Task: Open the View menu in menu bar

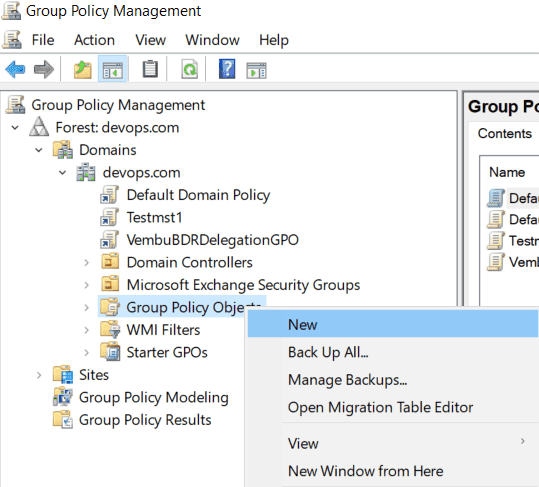Action: click(x=151, y=40)
